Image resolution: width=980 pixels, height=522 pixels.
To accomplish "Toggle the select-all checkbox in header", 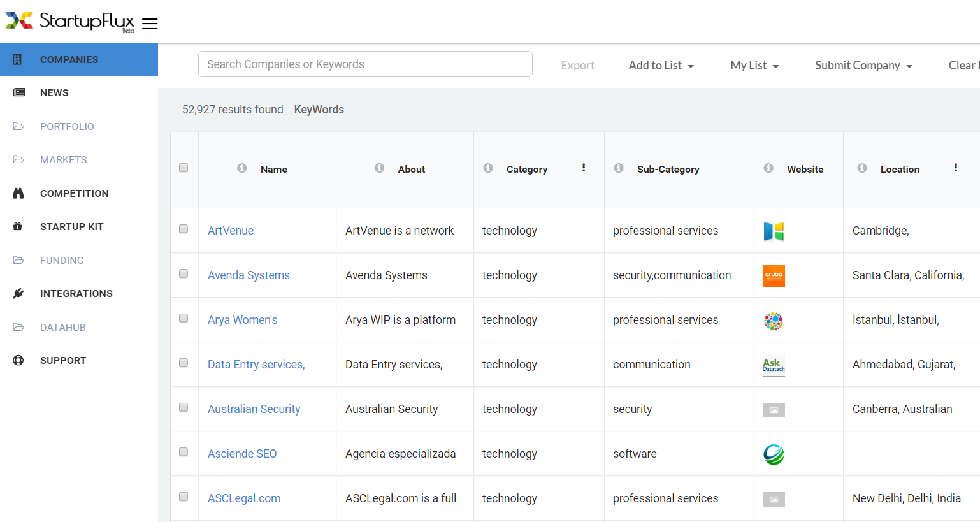I will pos(184,168).
